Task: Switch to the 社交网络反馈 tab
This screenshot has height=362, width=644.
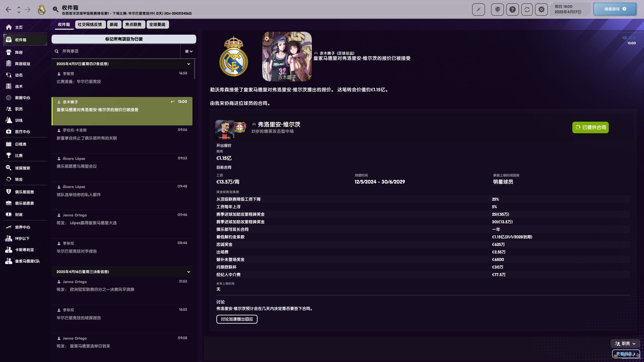Action: coord(90,24)
